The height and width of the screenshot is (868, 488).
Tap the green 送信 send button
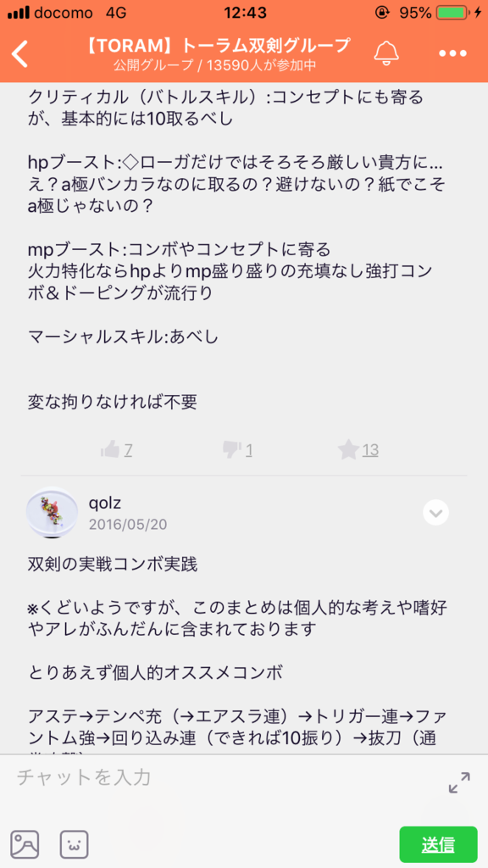pyautogui.click(x=438, y=845)
